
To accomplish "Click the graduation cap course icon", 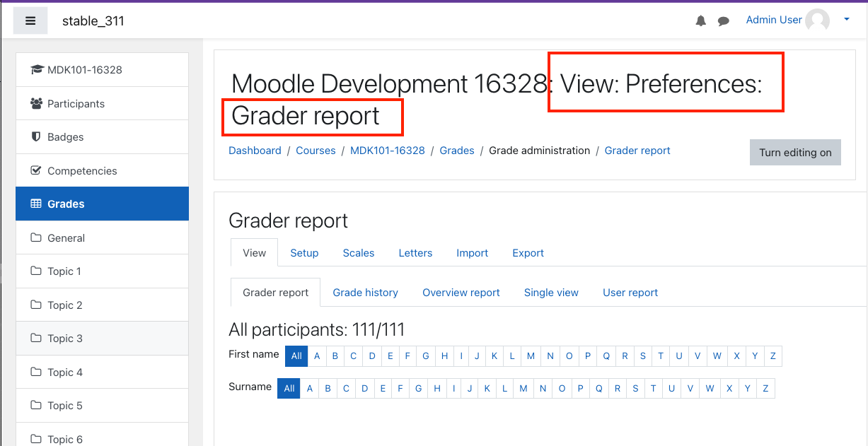I will click(x=37, y=70).
